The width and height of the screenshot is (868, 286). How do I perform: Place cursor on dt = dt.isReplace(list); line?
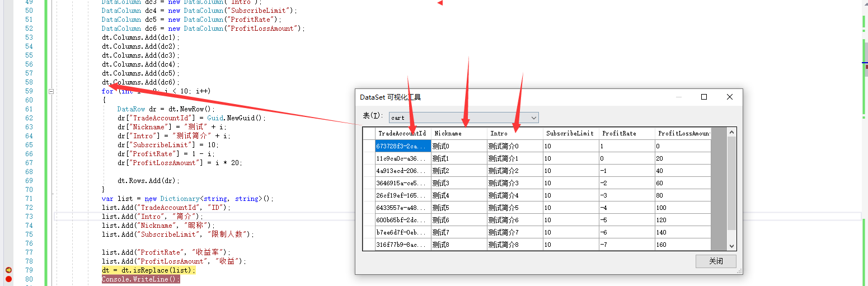(148, 270)
